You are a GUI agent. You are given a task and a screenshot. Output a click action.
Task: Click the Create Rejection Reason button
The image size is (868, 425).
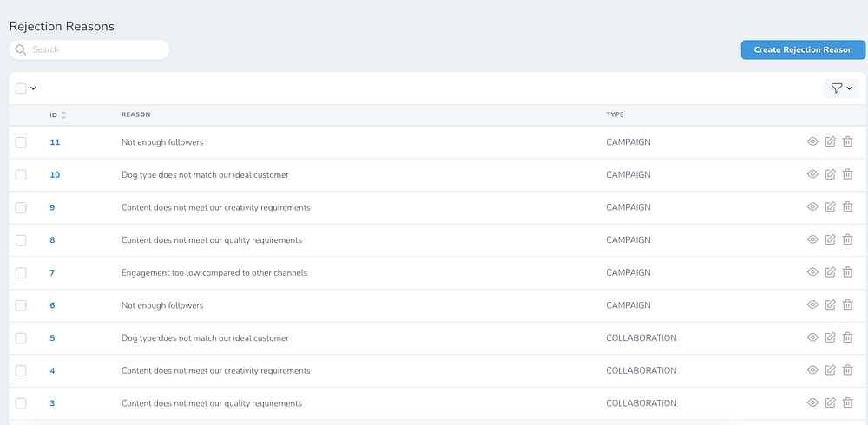[x=803, y=49]
